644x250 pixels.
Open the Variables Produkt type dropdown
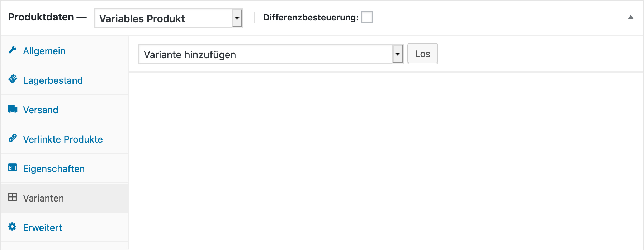[169, 18]
